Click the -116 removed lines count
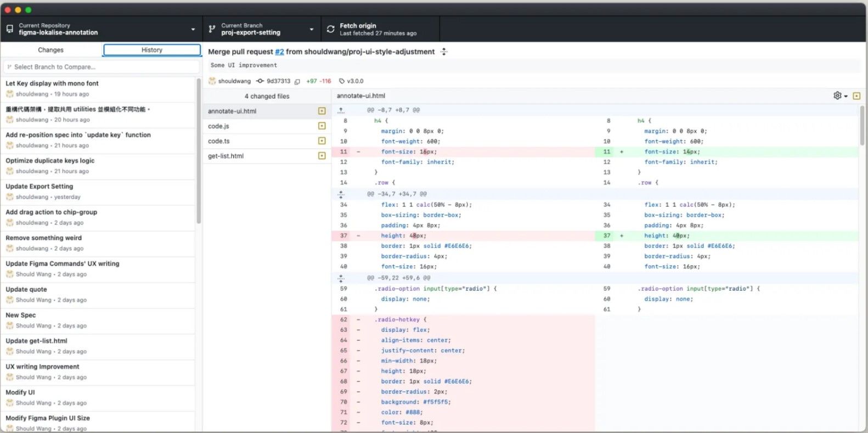 click(325, 81)
